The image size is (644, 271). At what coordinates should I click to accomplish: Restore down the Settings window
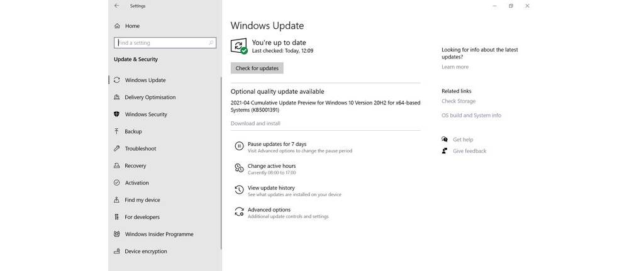coord(511,6)
